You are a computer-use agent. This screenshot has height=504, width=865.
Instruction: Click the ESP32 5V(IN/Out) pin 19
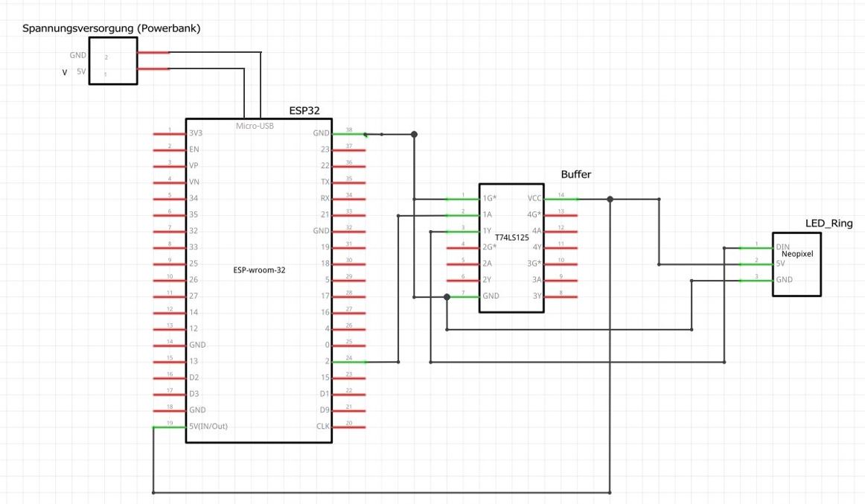[169, 427]
